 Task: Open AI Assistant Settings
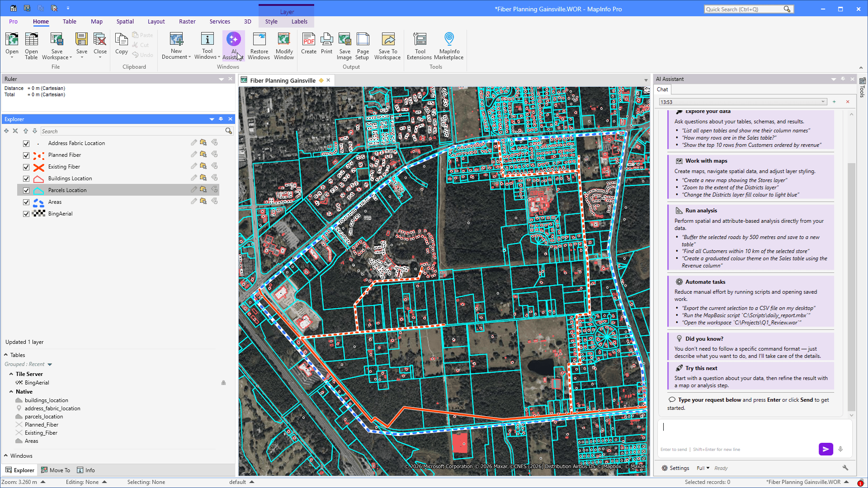tap(675, 469)
